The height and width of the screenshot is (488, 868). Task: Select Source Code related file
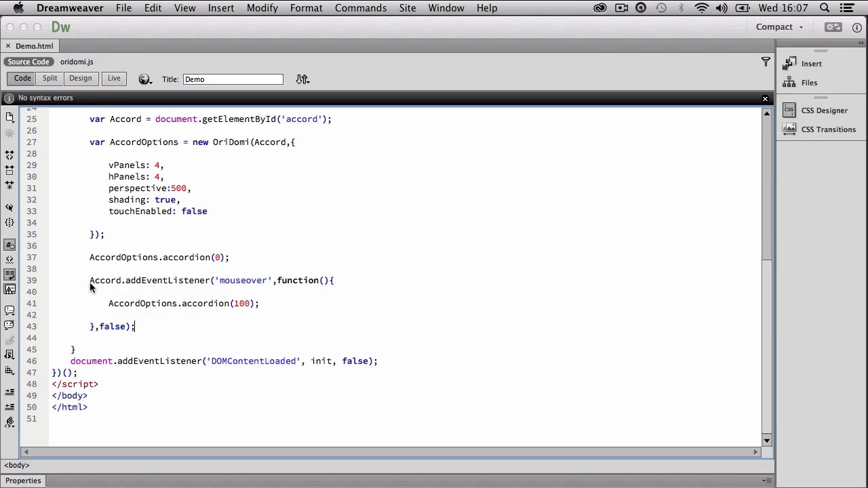pos(28,62)
